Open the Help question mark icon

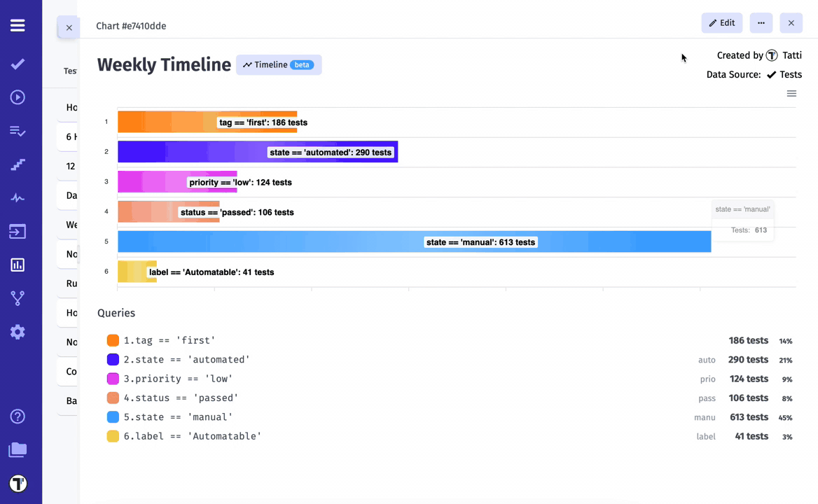pyautogui.click(x=18, y=416)
